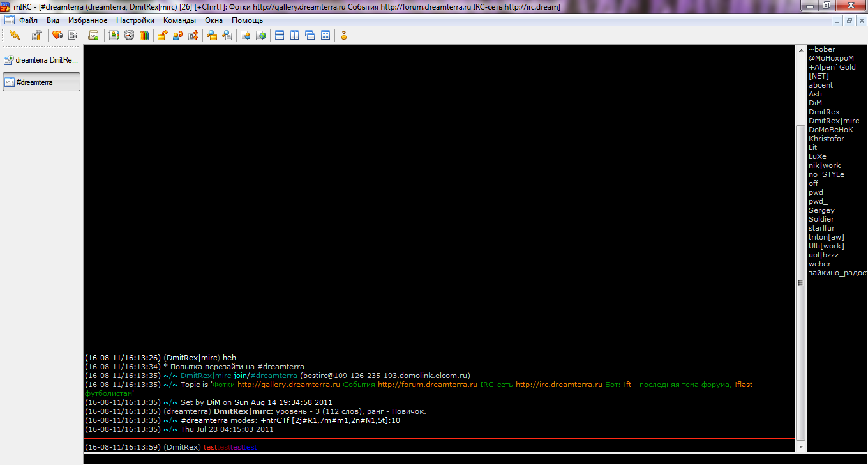This screenshot has width=868, height=465.
Task: Open the Received files folder icon
Action: point(211,35)
